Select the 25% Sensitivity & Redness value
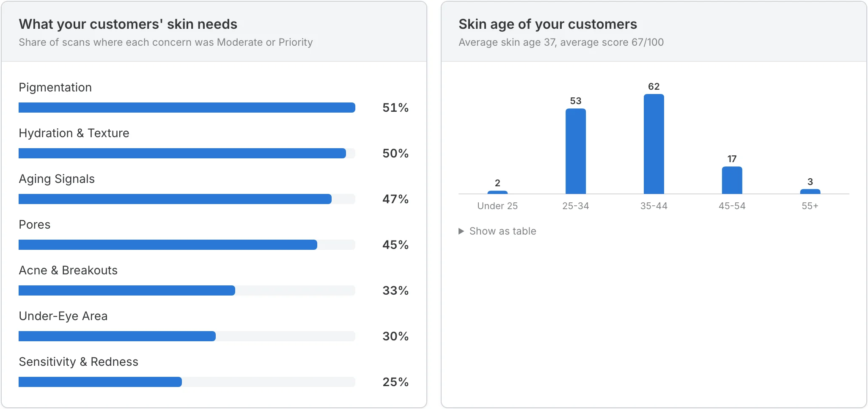The image size is (868, 409). 396,382
